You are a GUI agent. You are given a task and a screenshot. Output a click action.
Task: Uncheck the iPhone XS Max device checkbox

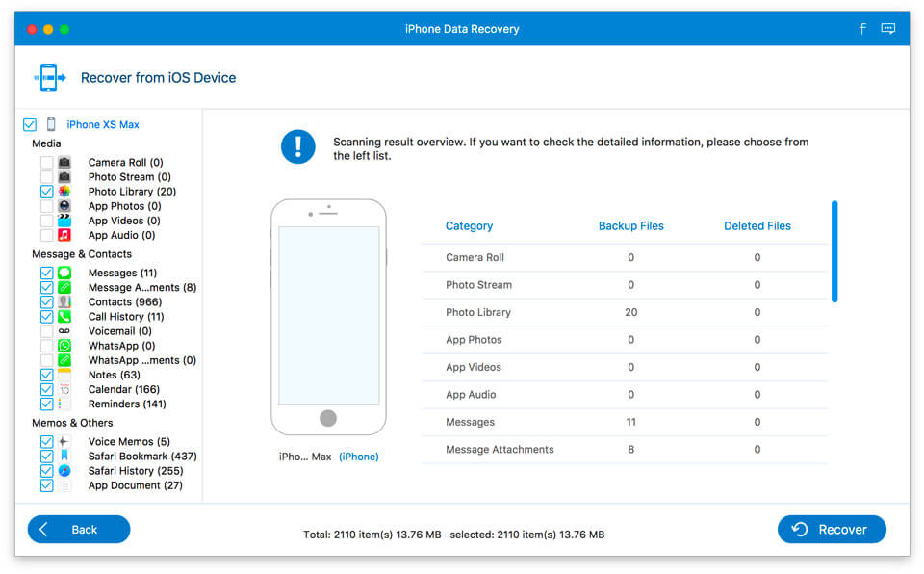click(x=30, y=124)
